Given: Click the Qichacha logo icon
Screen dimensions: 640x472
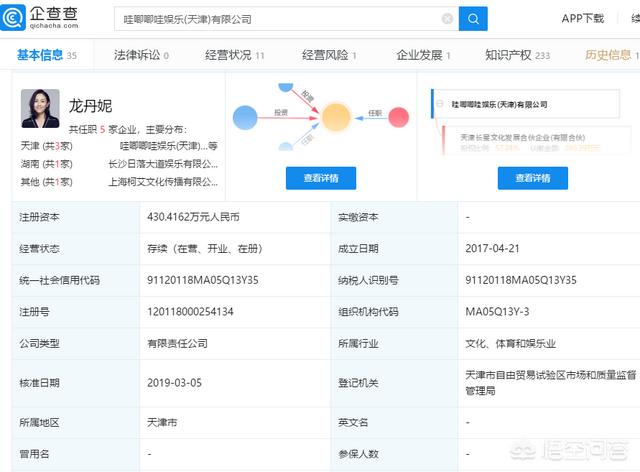Looking at the screenshot, I should point(13,18).
